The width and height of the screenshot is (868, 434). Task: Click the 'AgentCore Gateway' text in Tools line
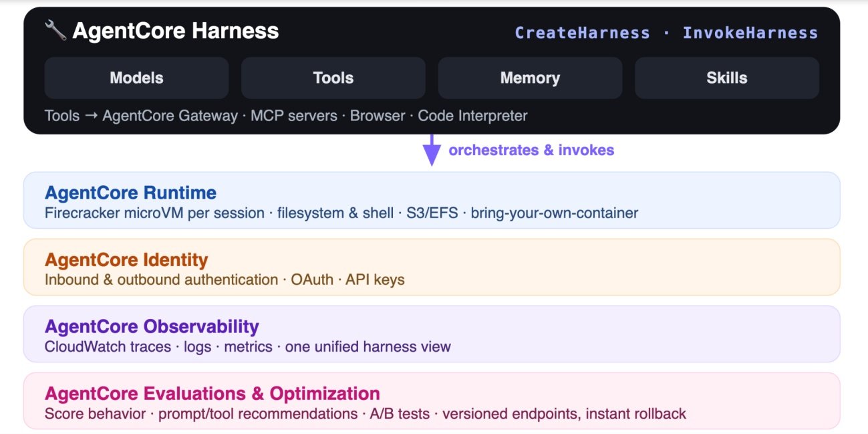pos(170,116)
